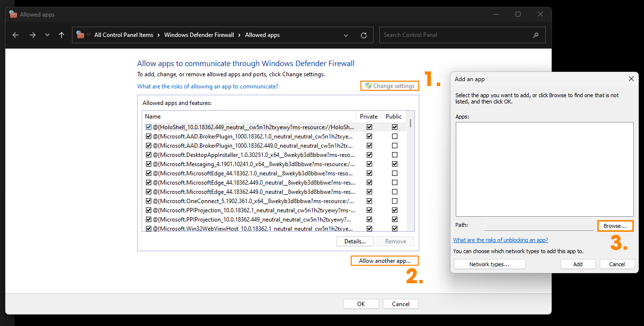
Task: Select the PPIProjection_10.0.18362.1 row text
Action: click(x=254, y=210)
